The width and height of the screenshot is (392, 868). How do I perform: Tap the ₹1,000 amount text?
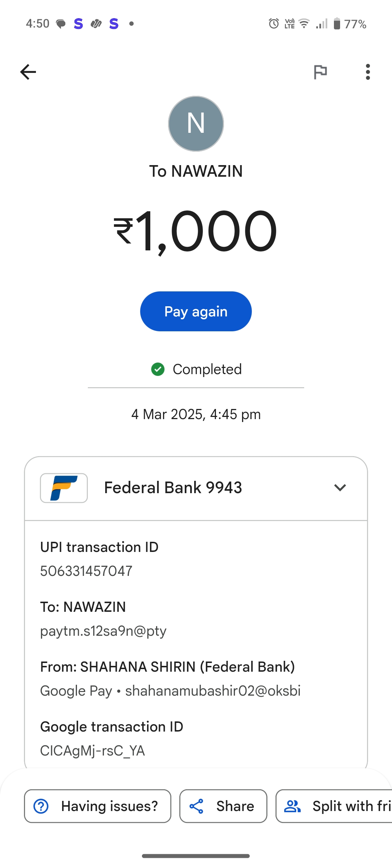tap(196, 231)
